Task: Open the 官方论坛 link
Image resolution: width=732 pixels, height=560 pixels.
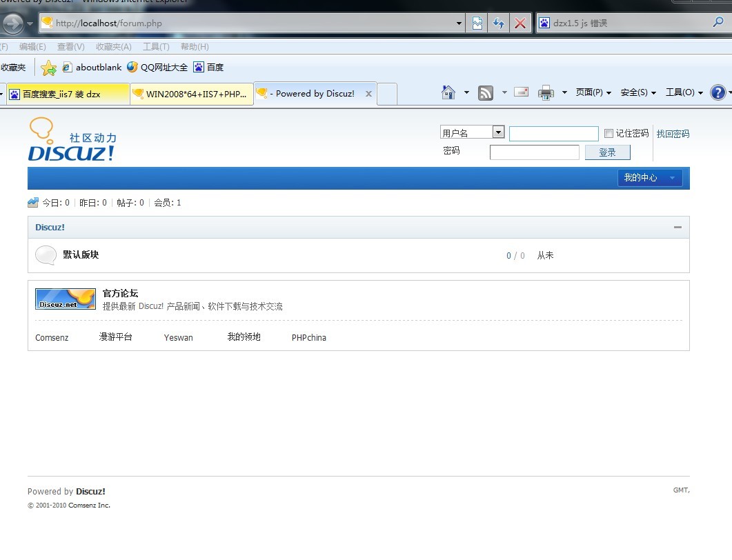Action: pyautogui.click(x=120, y=293)
